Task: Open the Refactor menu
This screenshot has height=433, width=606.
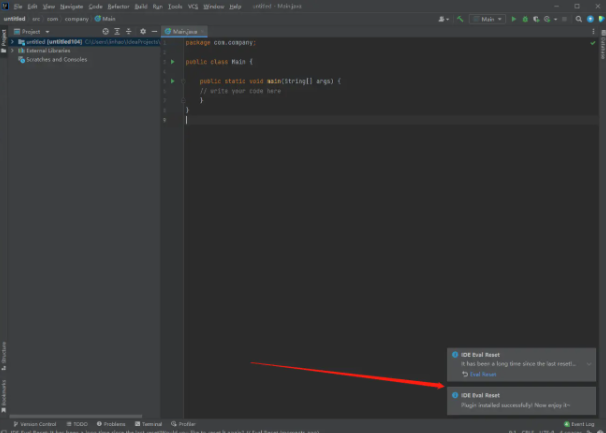Action: [x=118, y=7]
